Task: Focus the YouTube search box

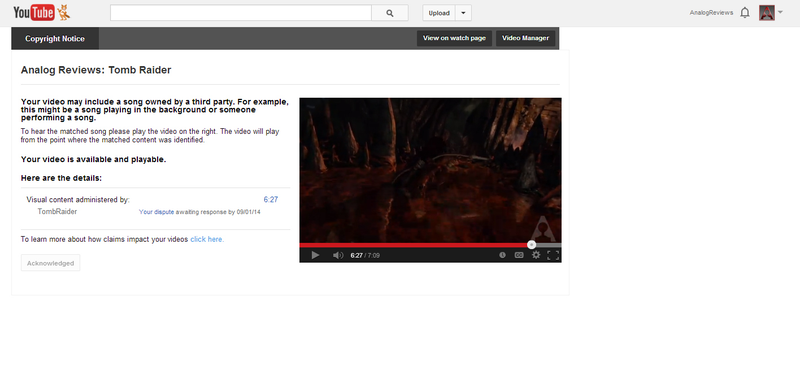Action: pos(241,13)
